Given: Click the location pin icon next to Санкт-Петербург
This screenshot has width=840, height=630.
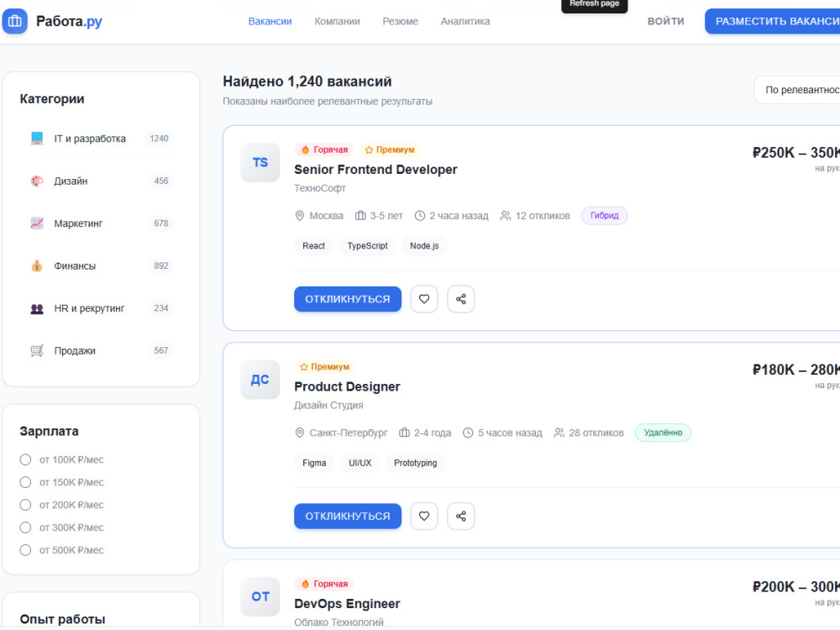Looking at the screenshot, I should point(300,433).
